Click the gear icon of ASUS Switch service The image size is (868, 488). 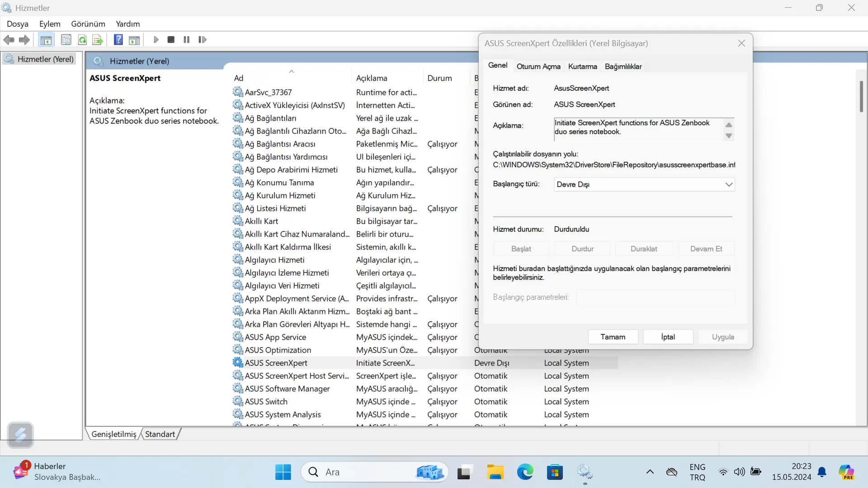(x=238, y=401)
